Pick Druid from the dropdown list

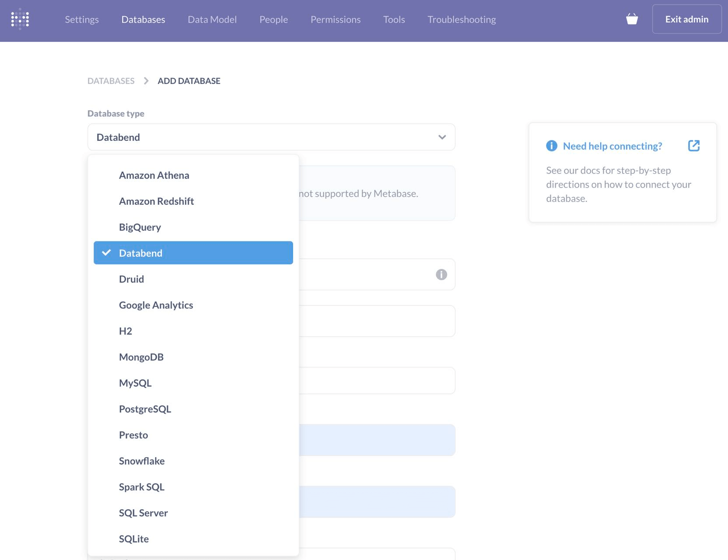click(x=193, y=279)
